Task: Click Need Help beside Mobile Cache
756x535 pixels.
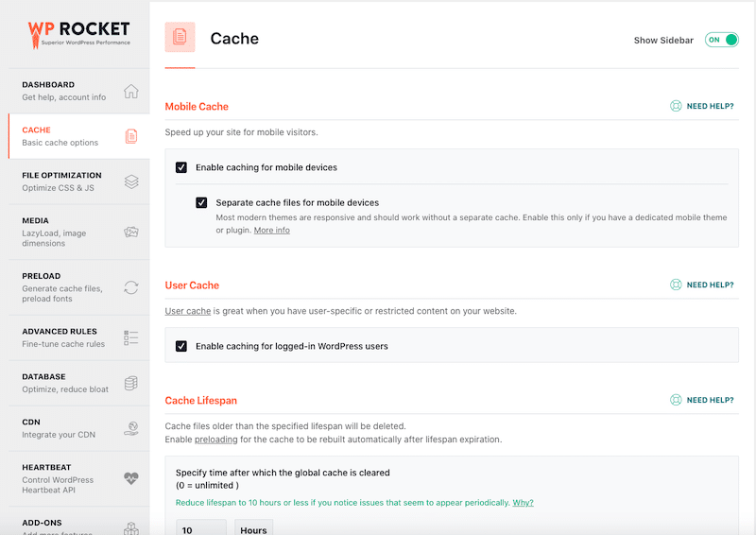Action: point(702,107)
